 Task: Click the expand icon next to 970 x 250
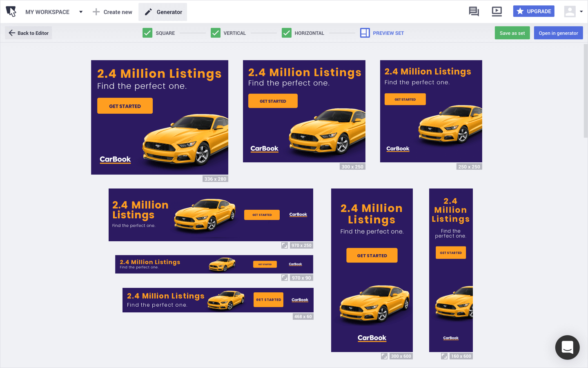(285, 245)
